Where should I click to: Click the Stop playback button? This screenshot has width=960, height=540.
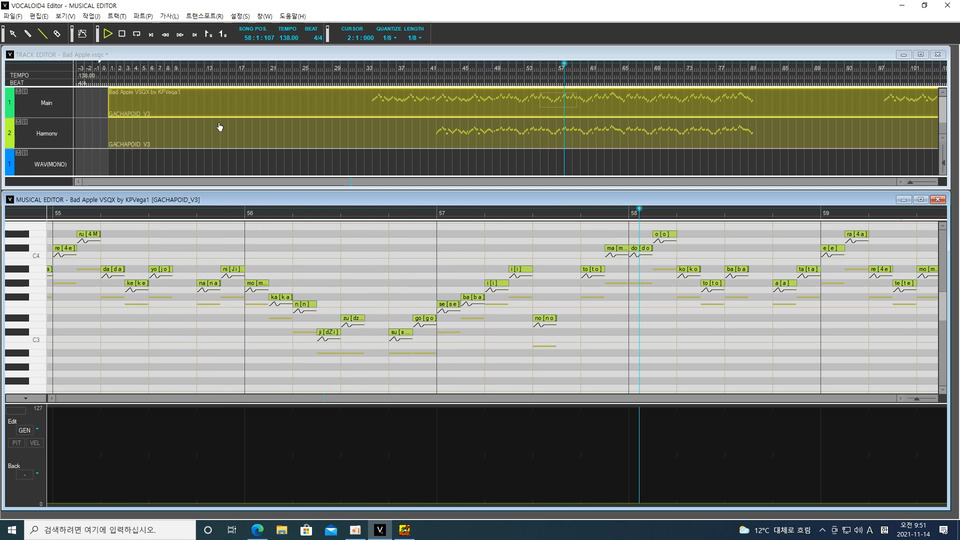tap(122, 33)
